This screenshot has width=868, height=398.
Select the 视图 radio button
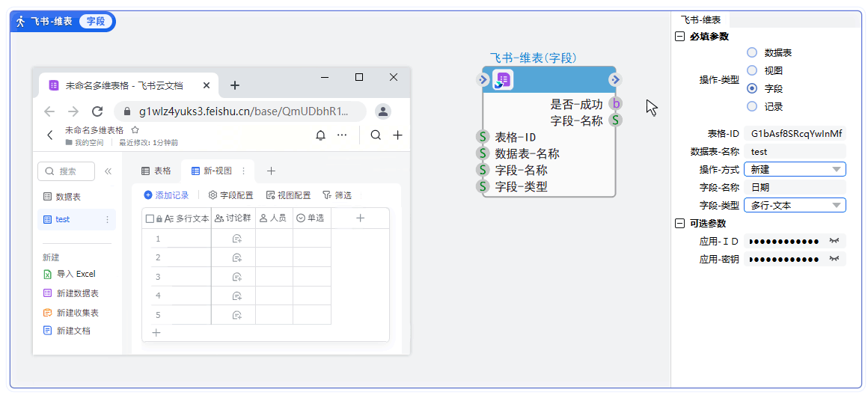(x=751, y=70)
